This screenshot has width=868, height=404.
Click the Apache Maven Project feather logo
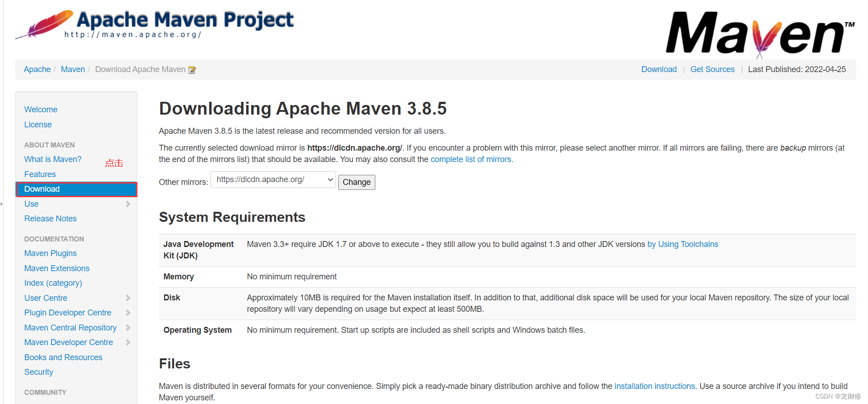[154, 25]
